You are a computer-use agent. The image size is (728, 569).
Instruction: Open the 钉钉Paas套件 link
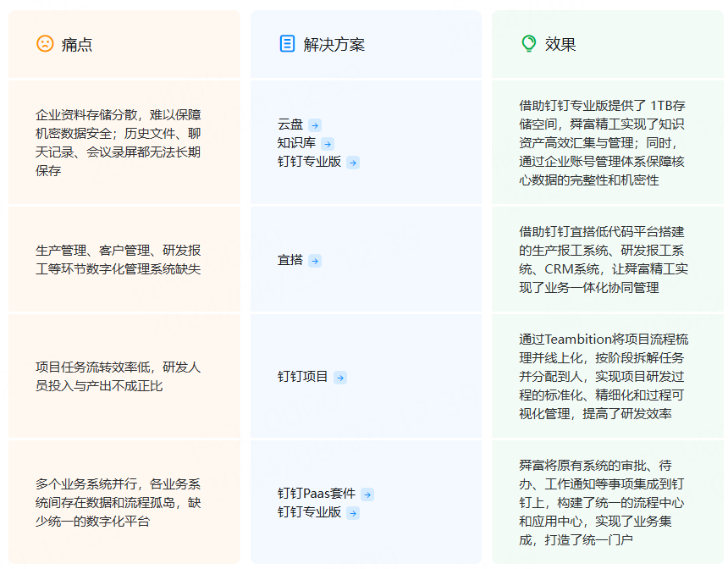pyautogui.click(x=317, y=494)
